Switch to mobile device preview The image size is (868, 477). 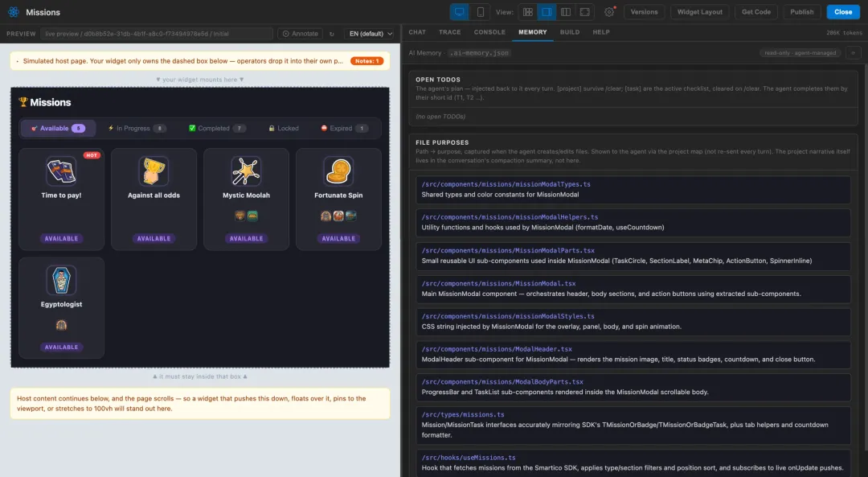coord(480,11)
